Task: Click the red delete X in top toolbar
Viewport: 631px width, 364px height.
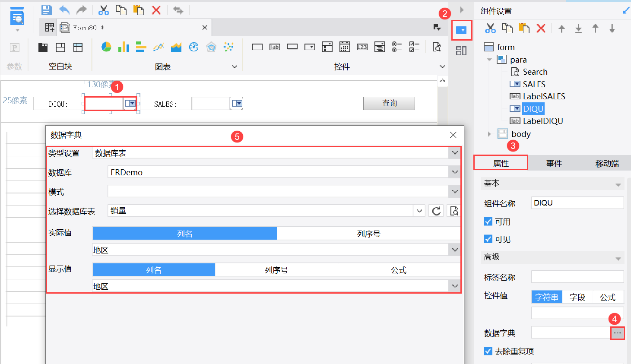Action: 156,10
